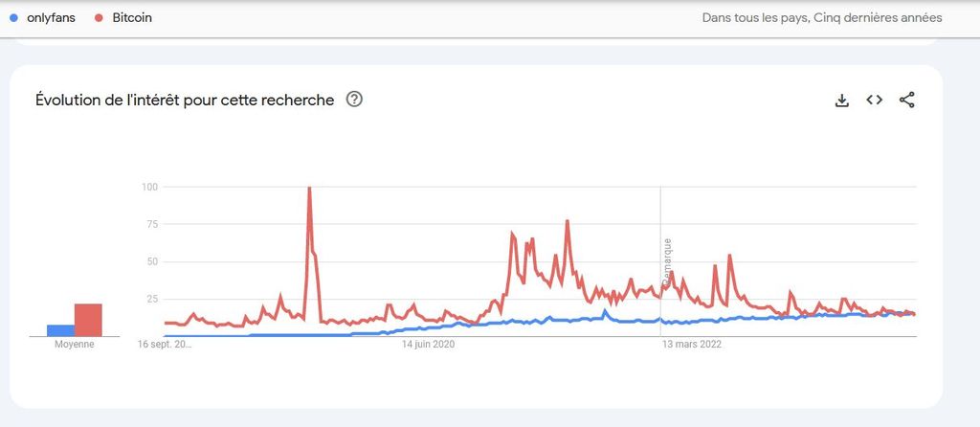Screen dimensions: 980x427
Task: Click the blue onlyfans legend dot
Action: (x=14, y=18)
